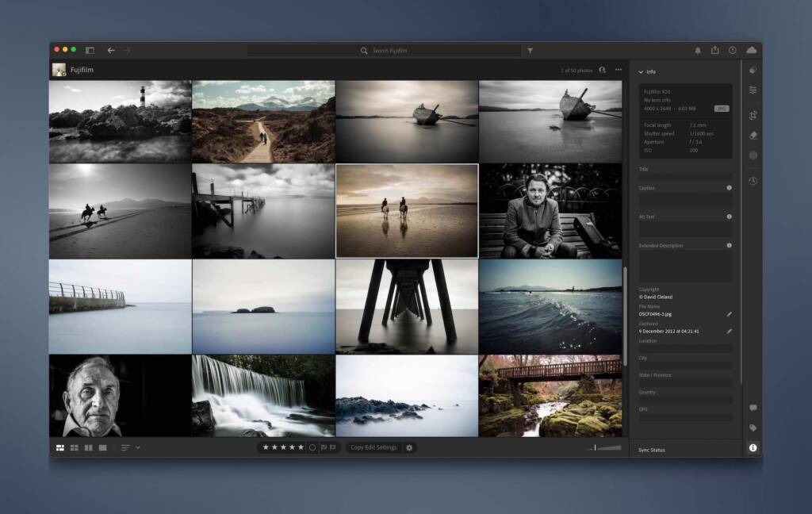This screenshot has height=514, width=812.
Task: Click the Copy Edit Settings button
Action: point(373,447)
